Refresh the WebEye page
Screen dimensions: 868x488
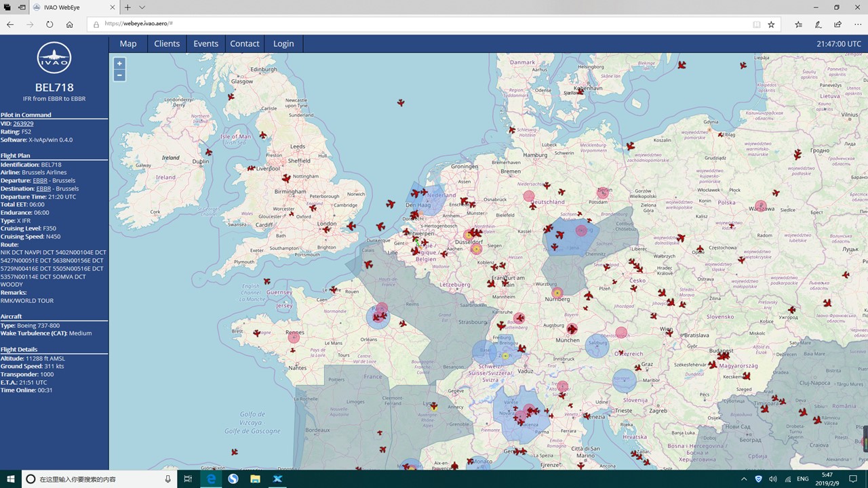(x=50, y=24)
